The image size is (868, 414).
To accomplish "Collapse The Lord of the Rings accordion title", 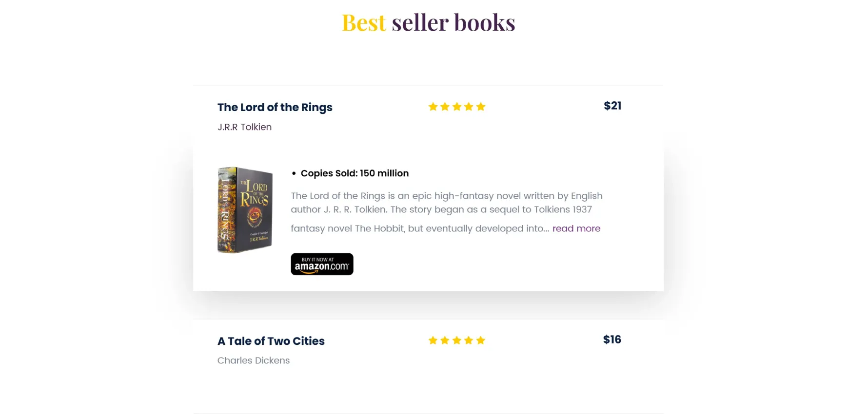I will click(275, 107).
